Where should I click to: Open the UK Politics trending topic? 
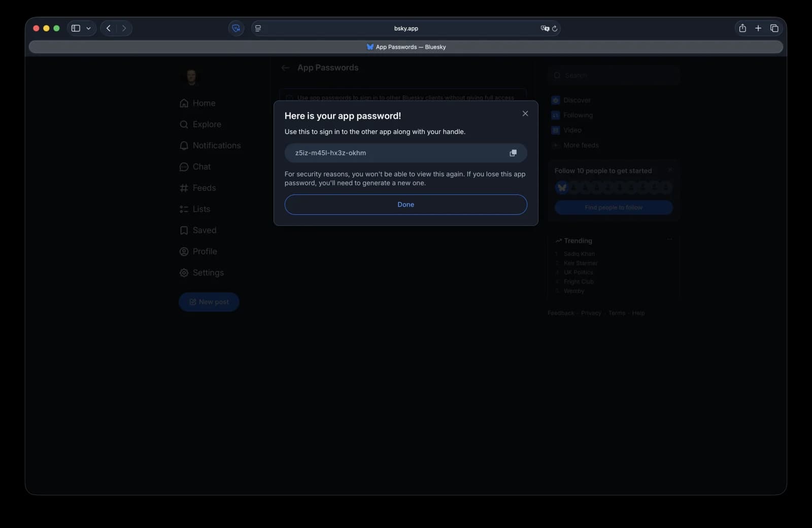click(x=578, y=273)
